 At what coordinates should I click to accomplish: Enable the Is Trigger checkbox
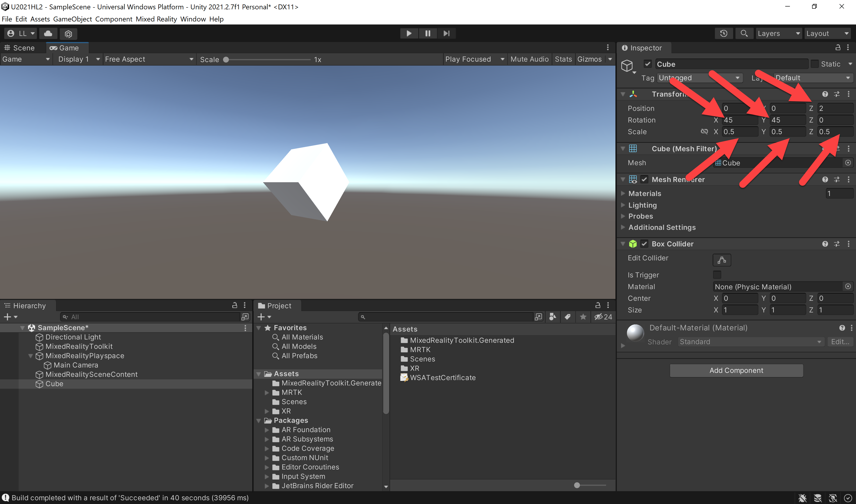click(x=717, y=275)
